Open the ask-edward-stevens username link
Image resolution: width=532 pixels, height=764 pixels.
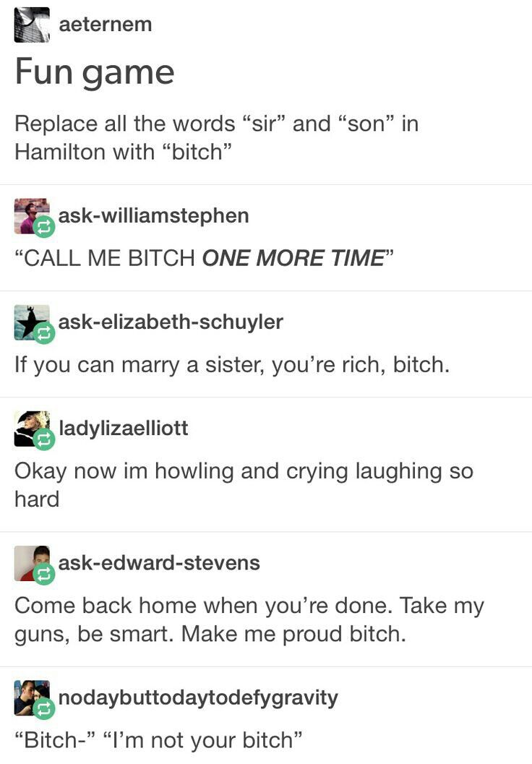159,562
